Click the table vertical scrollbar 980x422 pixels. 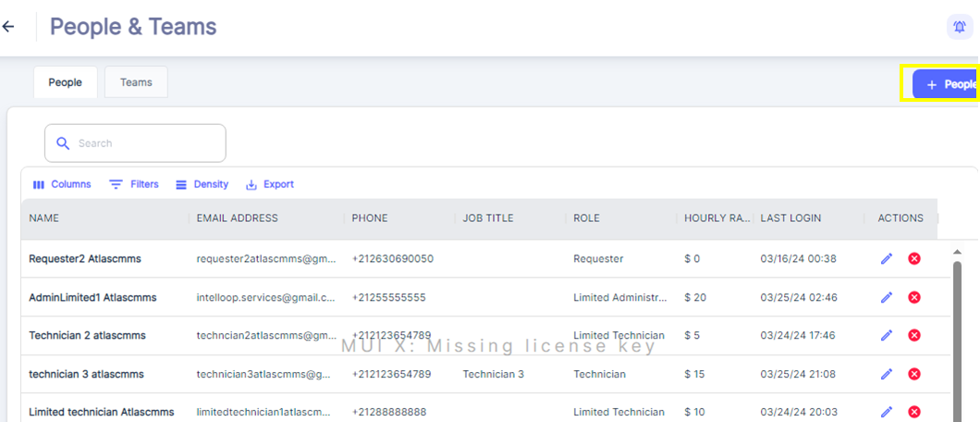[x=956, y=333]
